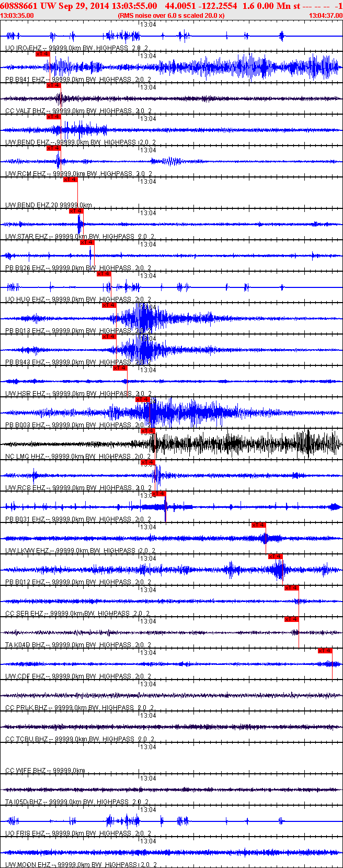
Task: Select the UW BEND EHZ HIGHPASS station label
Action: click(x=81, y=142)
